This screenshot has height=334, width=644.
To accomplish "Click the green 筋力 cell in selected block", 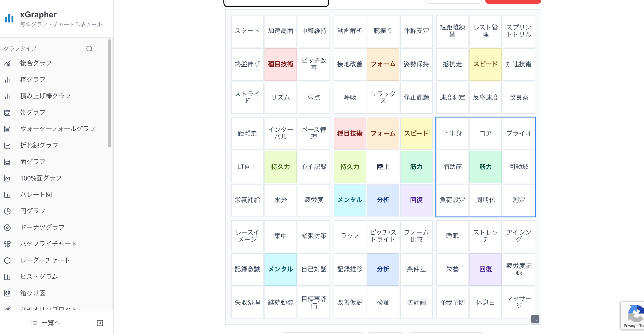I will [x=485, y=167].
